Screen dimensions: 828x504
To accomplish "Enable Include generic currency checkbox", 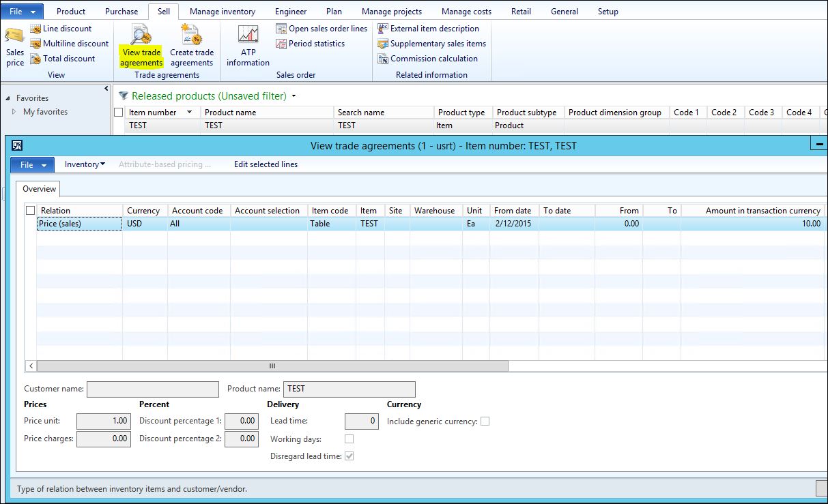I will [x=485, y=421].
